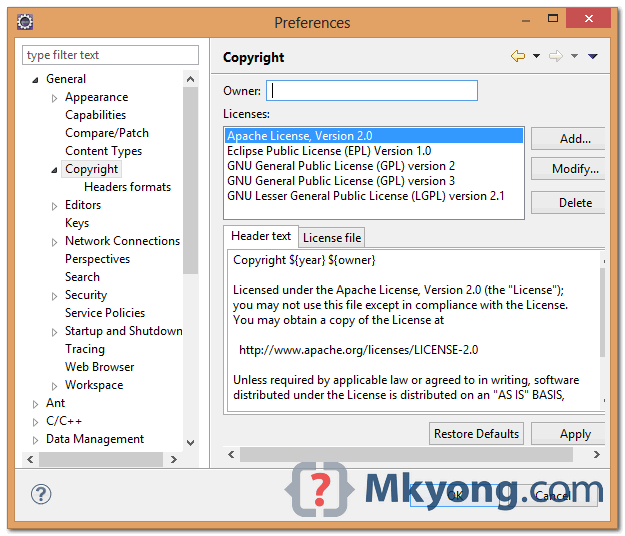Open the help question mark icon

click(x=41, y=494)
